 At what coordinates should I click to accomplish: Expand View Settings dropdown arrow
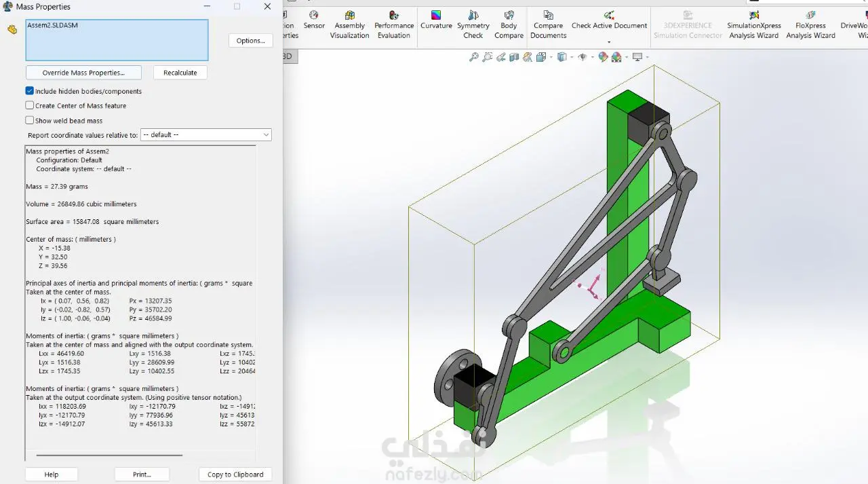pyautogui.click(x=647, y=57)
